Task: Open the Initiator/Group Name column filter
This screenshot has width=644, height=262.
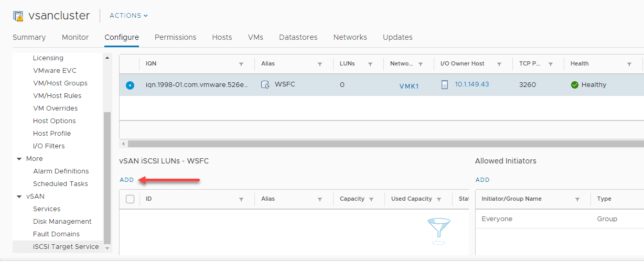Action: point(577,199)
